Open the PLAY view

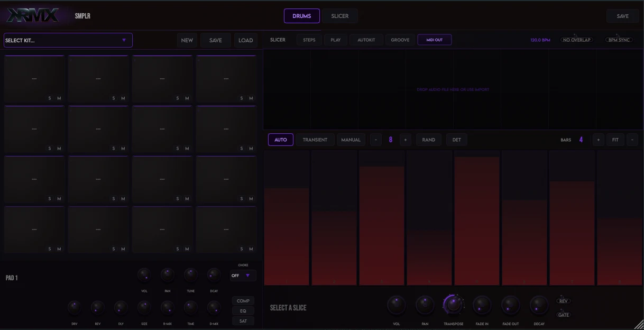336,40
